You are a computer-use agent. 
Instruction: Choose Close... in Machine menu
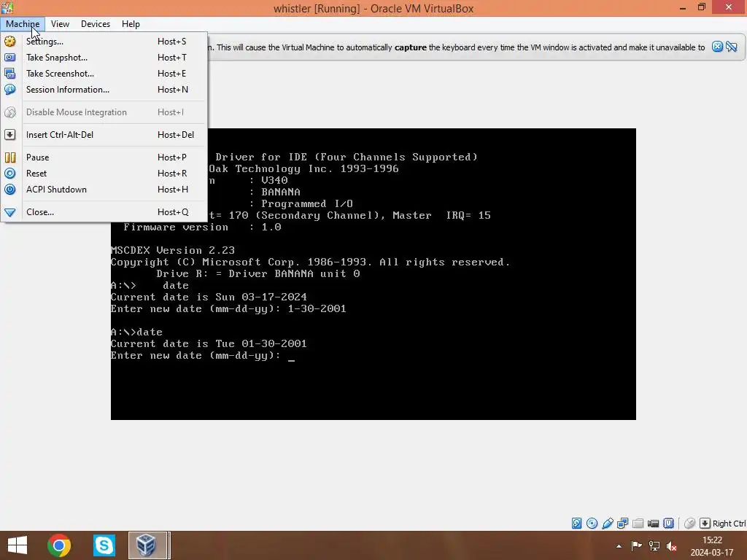104,212
